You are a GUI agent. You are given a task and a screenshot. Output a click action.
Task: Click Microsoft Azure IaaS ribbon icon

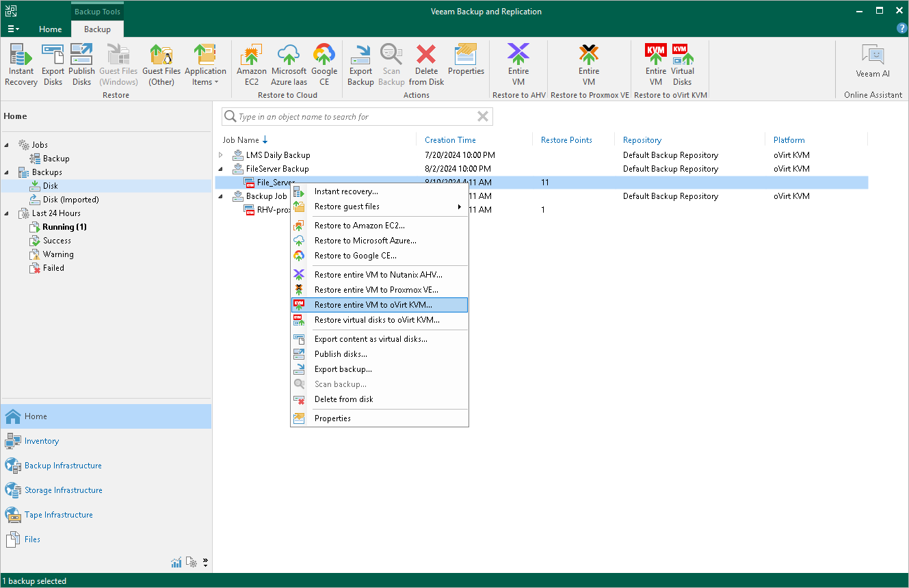(x=289, y=65)
